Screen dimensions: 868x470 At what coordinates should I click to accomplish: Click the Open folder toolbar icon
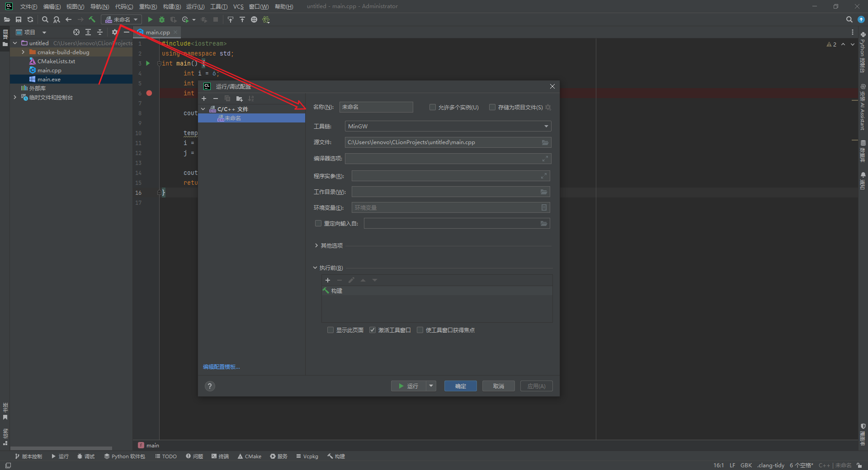click(7, 19)
